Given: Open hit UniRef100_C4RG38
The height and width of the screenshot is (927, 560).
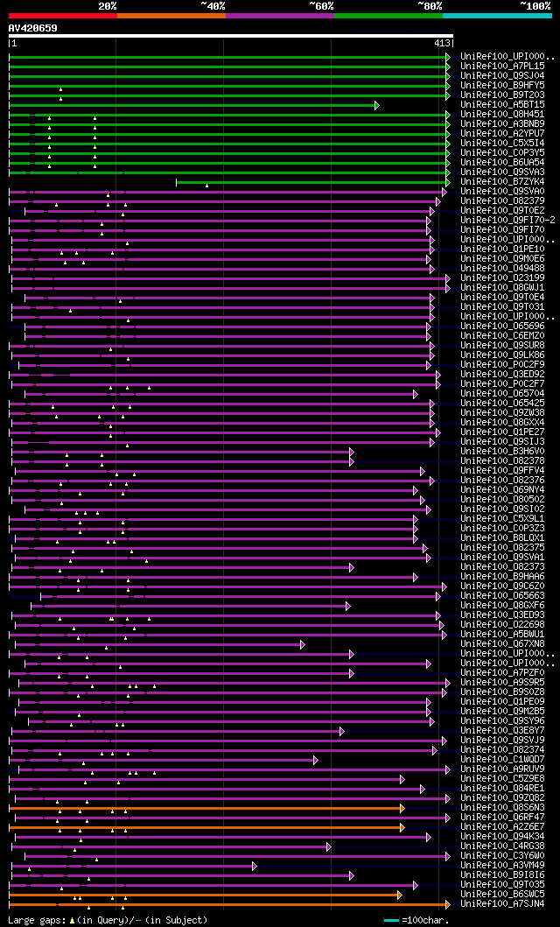Looking at the screenshot, I should coord(503,846).
